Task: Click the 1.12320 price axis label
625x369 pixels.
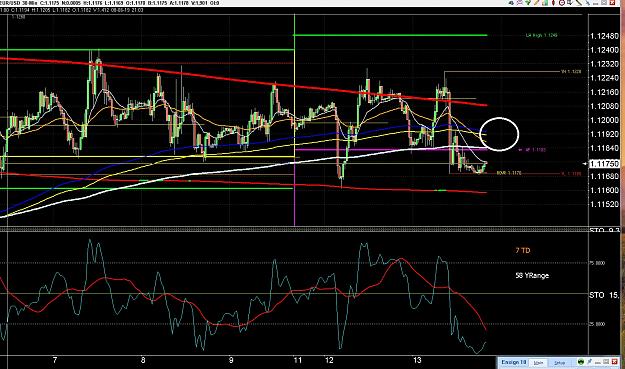Action: click(x=604, y=64)
